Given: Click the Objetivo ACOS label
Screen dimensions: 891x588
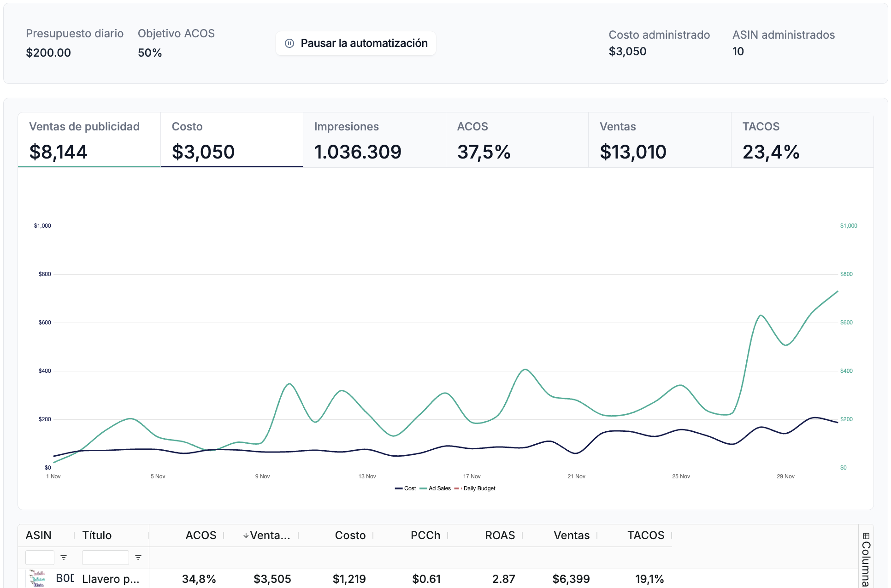Looking at the screenshot, I should 176,34.
